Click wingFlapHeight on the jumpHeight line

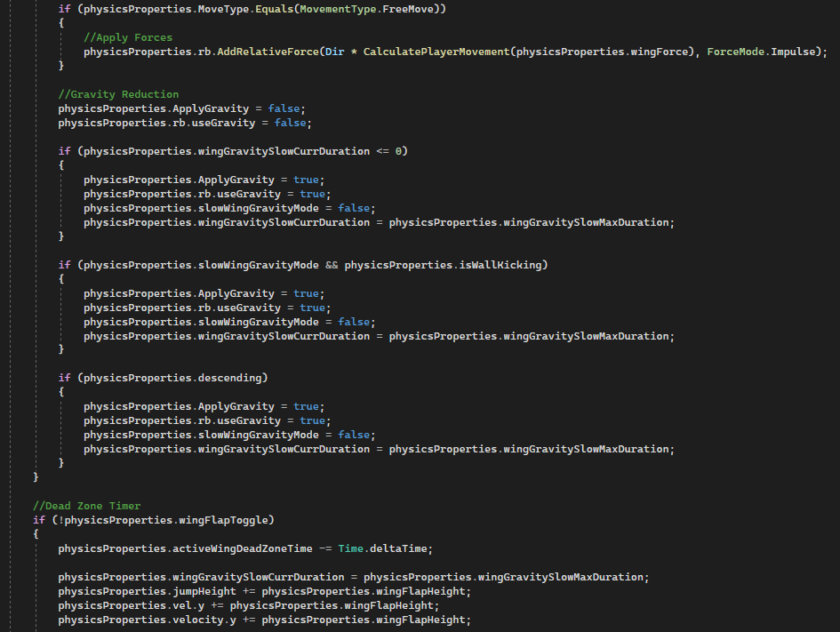click(x=420, y=591)
